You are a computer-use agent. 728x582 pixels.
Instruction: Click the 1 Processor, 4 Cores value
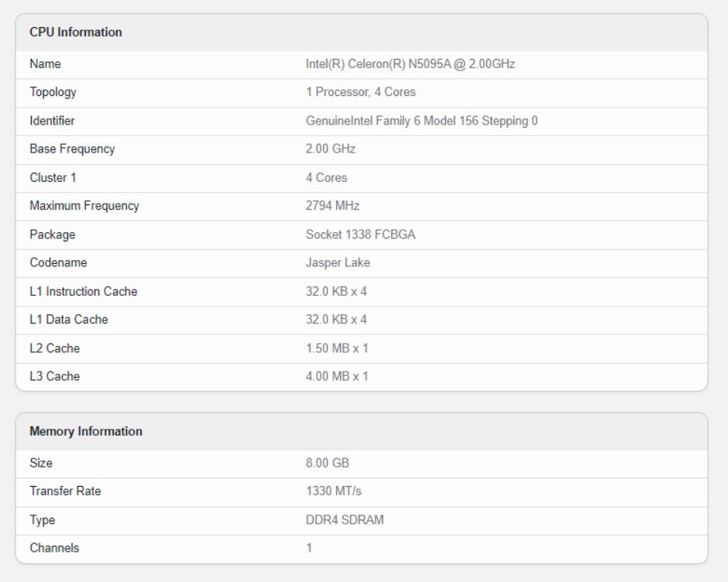[x=360, y=92]
